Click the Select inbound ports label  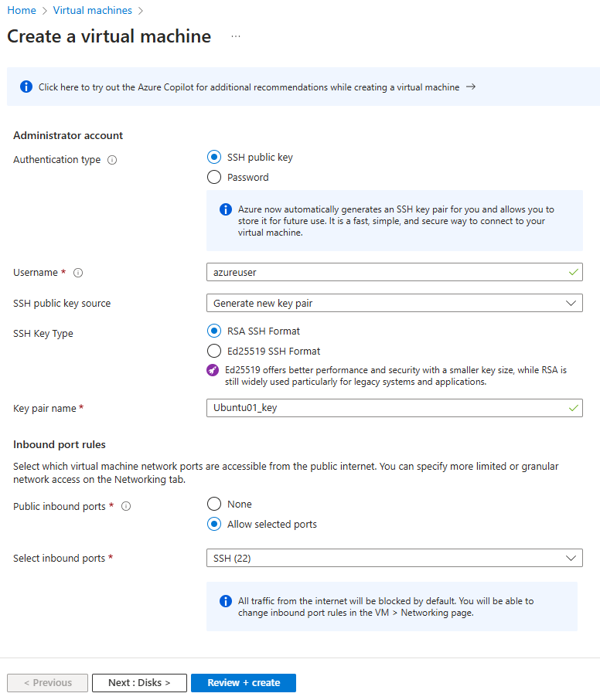pos(59,558)
